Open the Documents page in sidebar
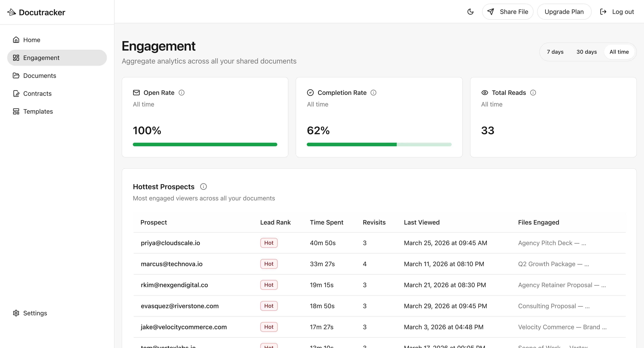Screen dimensions: 644x348 [40, 76]
